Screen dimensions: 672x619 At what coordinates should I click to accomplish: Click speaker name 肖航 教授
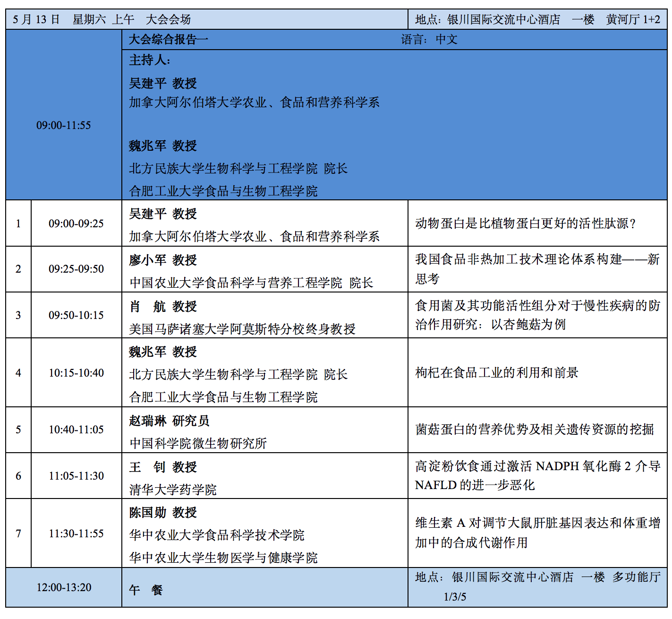163,306
